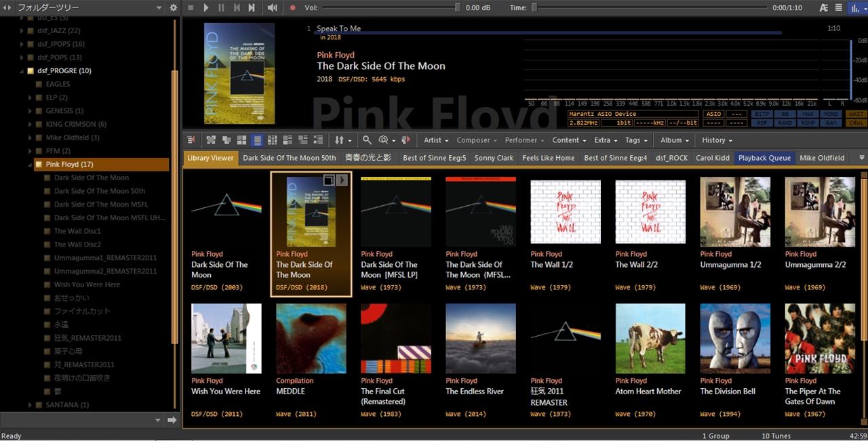Skip to previous track
This screenshot has width=868, height=441.
[237, 7]
